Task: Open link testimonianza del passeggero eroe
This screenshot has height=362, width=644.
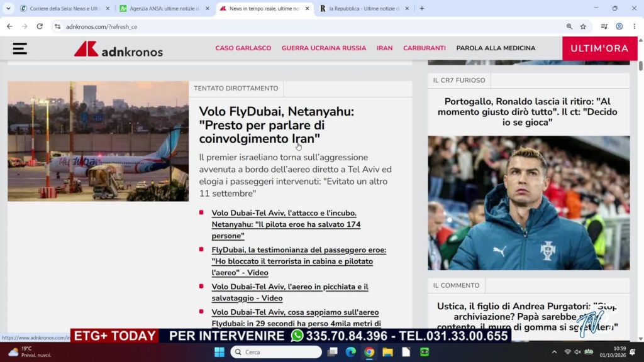Action: [x=299, y=261]
